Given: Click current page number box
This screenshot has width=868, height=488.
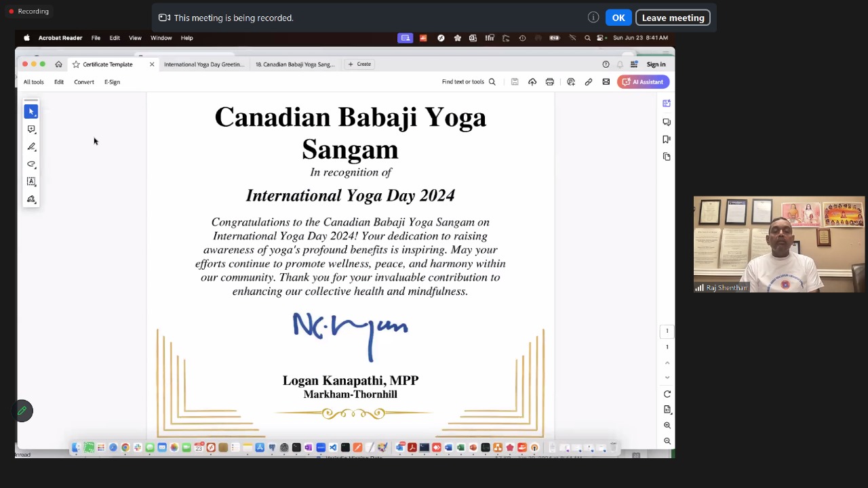Looking at the screenshot, I should pyautogui.click(x=667, y=331).
